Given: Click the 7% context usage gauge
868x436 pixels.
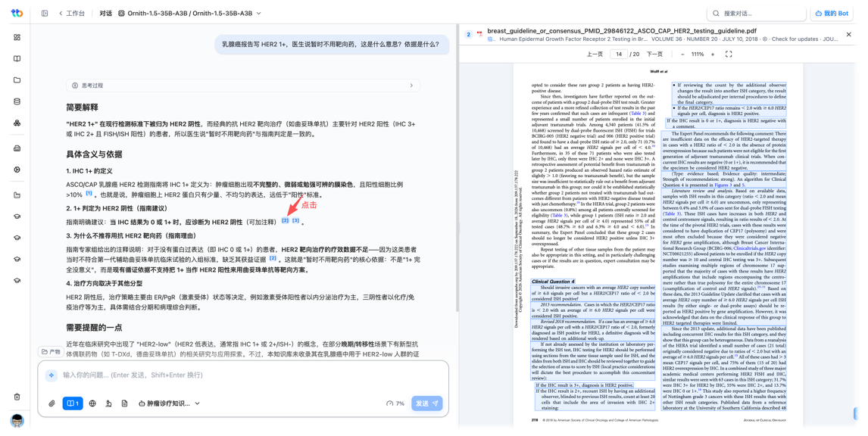Looking at the screenshot, I should click(395, 403).
